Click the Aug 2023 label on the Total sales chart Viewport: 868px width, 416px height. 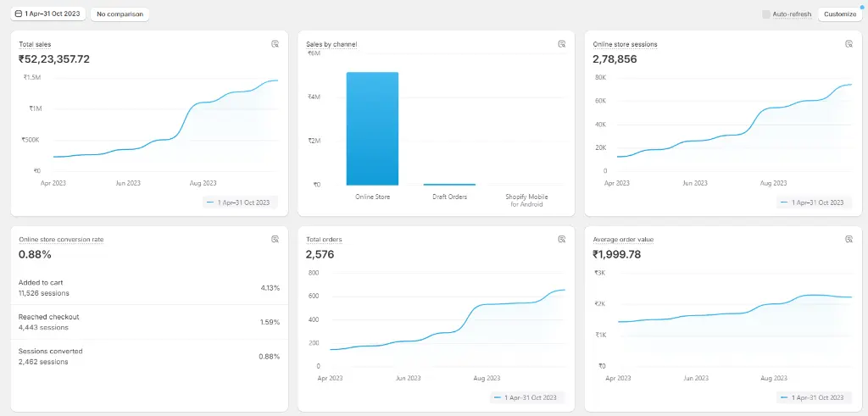click(203, 183)
